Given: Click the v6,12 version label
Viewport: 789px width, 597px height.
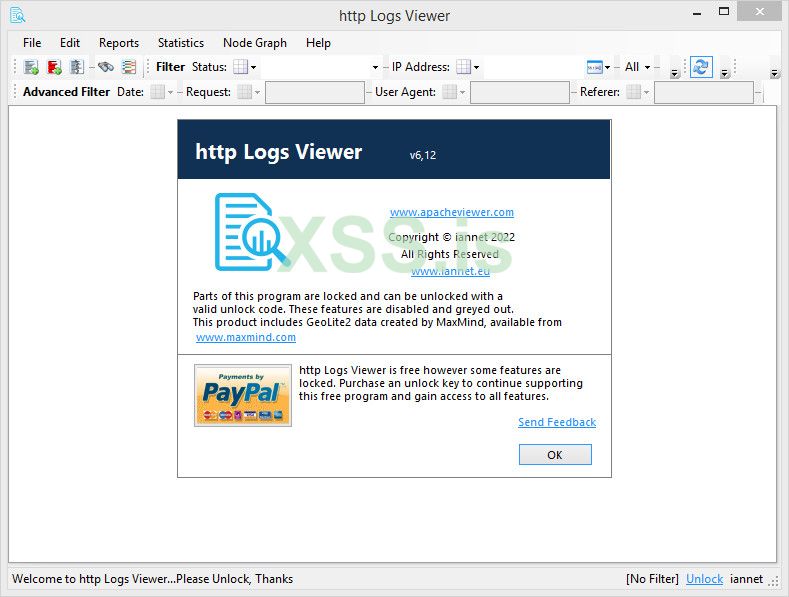Looking at the screenshot, I should (x=423, y=155).
